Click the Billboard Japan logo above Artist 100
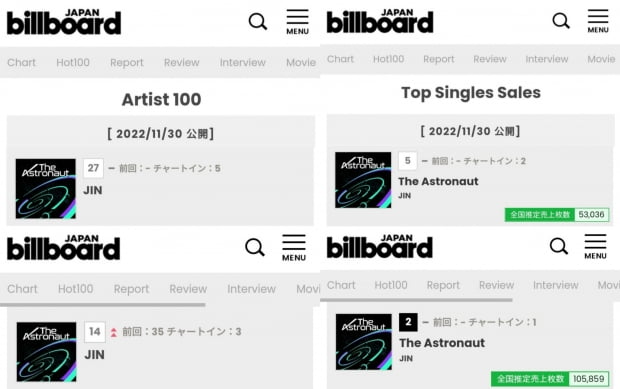The width and height of the screenshot is (620, 389). pyautogui.click(x=64, y=22)
